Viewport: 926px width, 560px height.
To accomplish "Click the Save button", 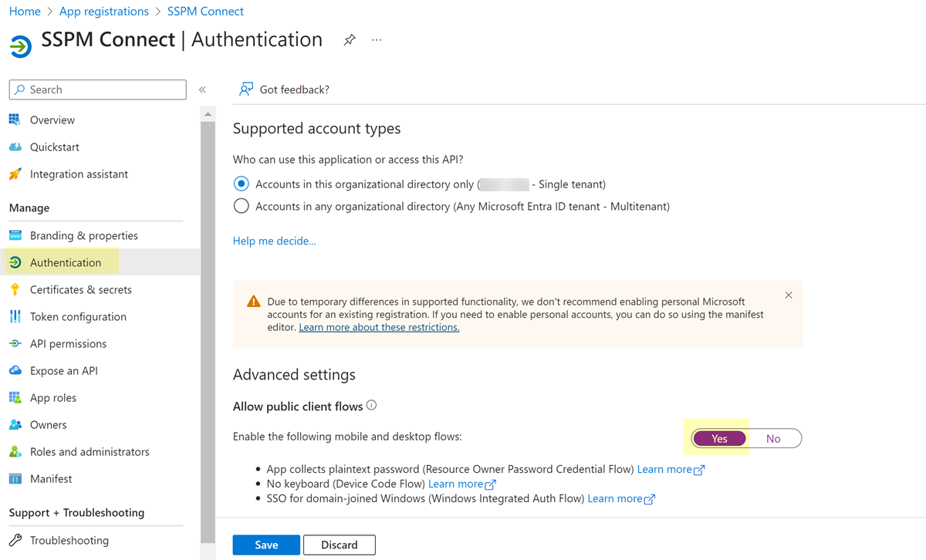I will coord(266,545).
